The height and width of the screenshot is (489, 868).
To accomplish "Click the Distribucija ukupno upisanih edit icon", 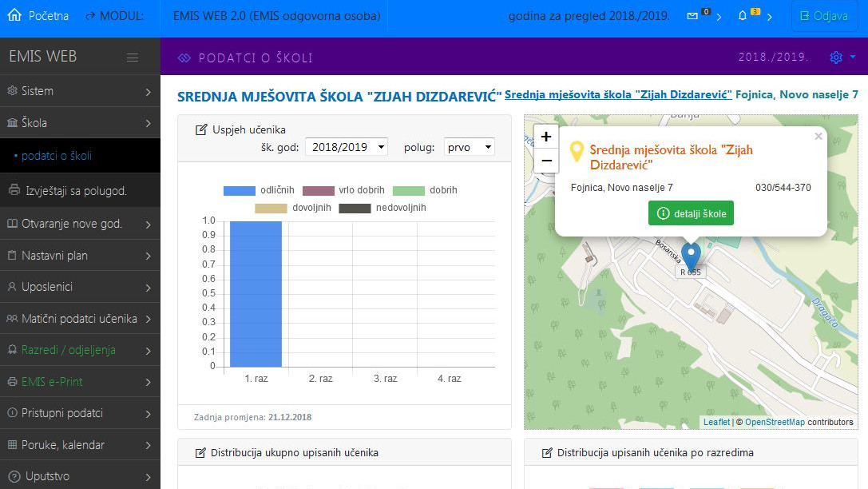I will 200,453.
